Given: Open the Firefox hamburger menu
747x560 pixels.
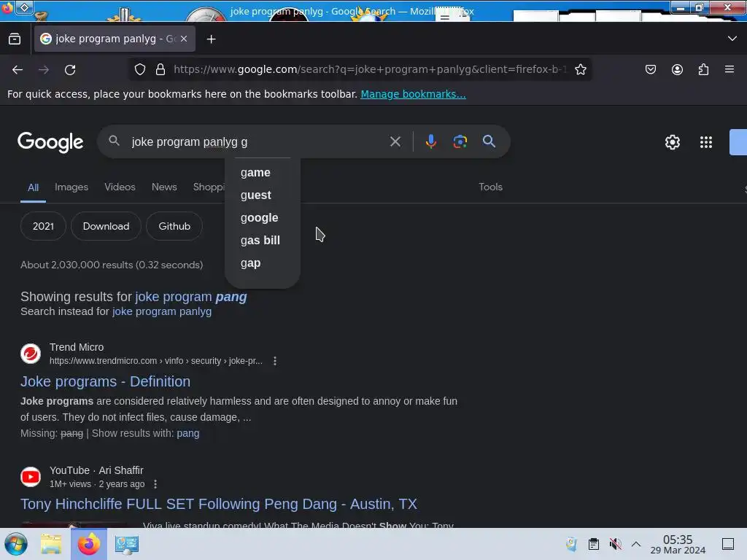Looking at the screenshot, I should (x=729, y=69).
